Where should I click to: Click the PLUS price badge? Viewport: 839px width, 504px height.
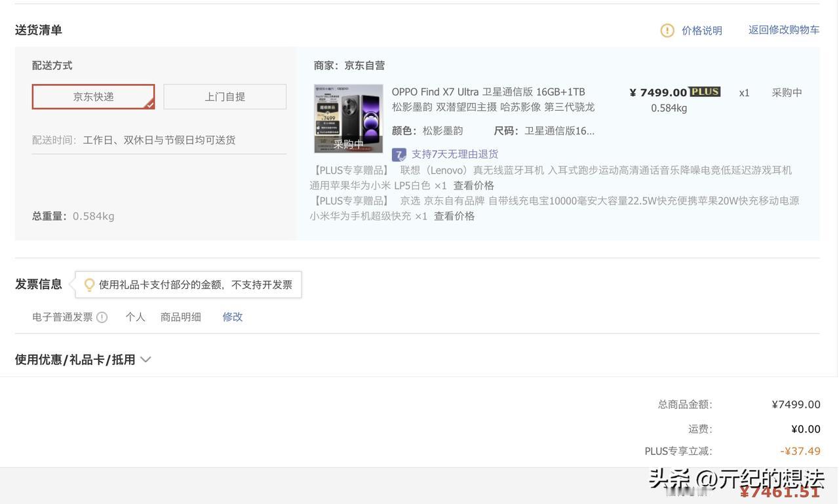705,92
